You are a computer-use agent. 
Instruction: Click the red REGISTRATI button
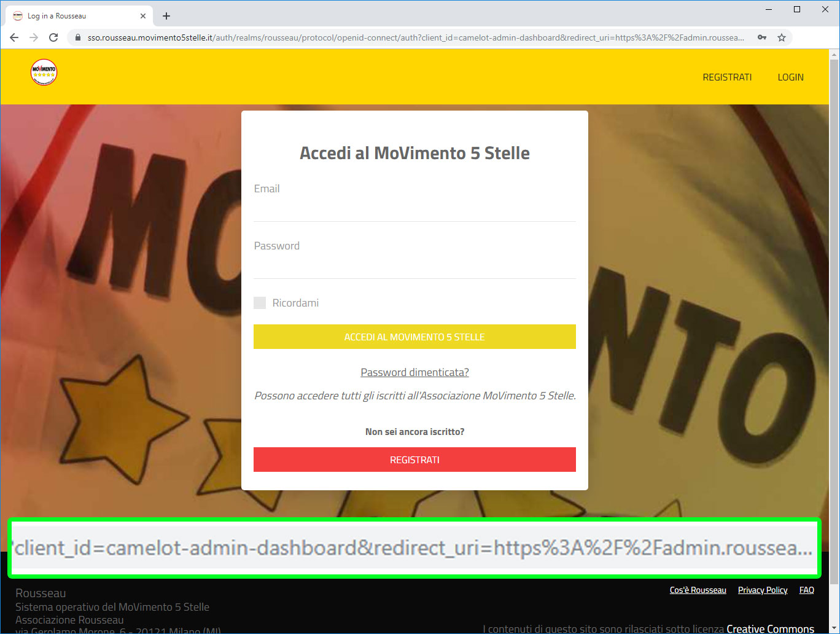(414, 460)
